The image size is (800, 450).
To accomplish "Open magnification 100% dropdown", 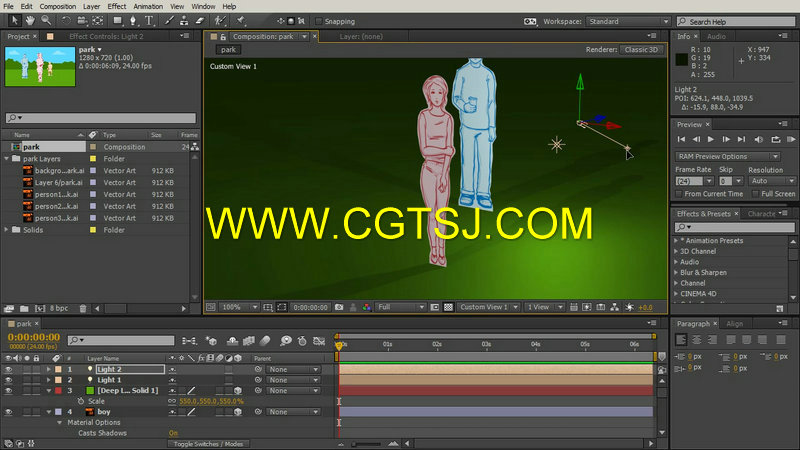I will click(239, 307).
